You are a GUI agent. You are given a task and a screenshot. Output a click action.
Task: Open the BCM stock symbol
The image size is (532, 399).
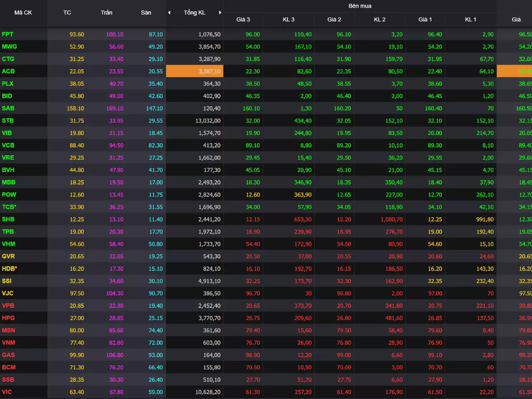pos(8,367)
